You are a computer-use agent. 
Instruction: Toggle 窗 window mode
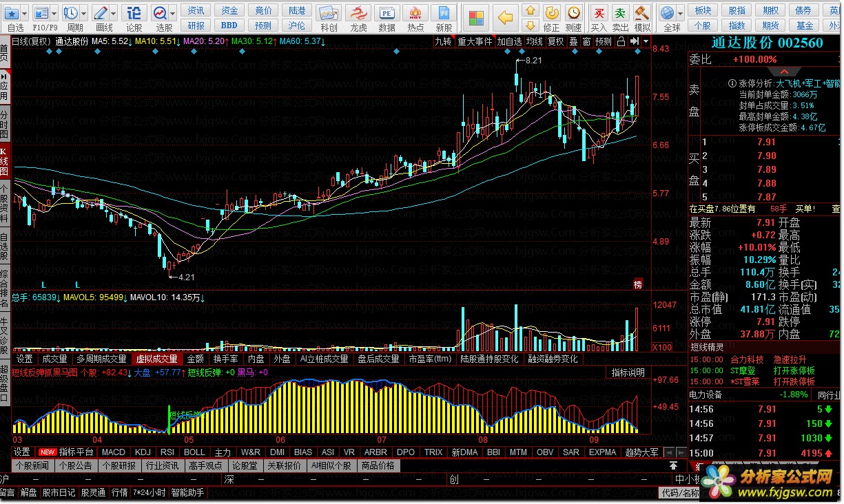point(586,41)
